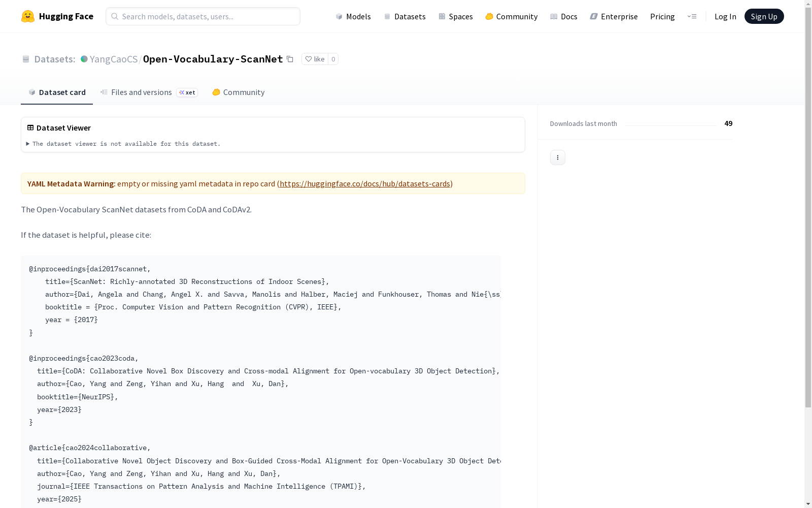Open the YangCaoCS profile link

(x=114, y=59)
